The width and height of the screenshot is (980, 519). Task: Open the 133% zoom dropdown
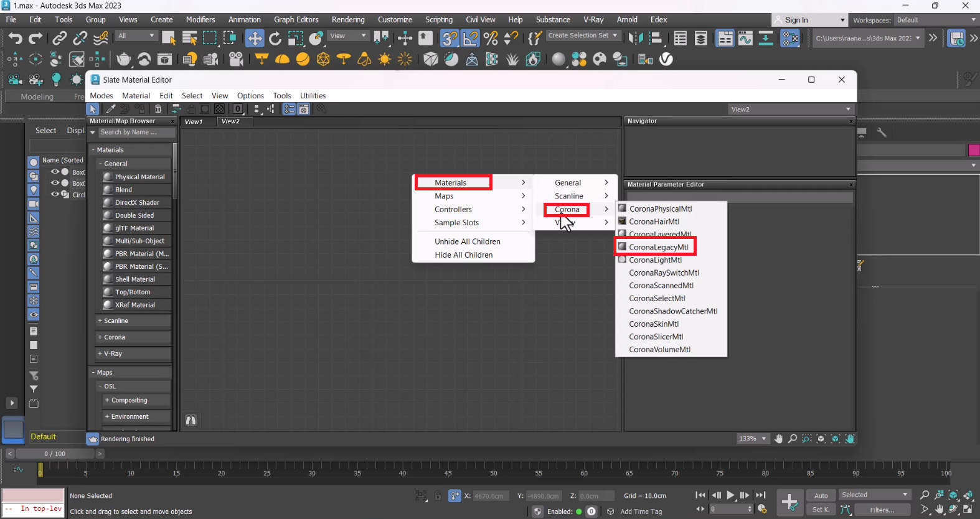pos(753,439)
